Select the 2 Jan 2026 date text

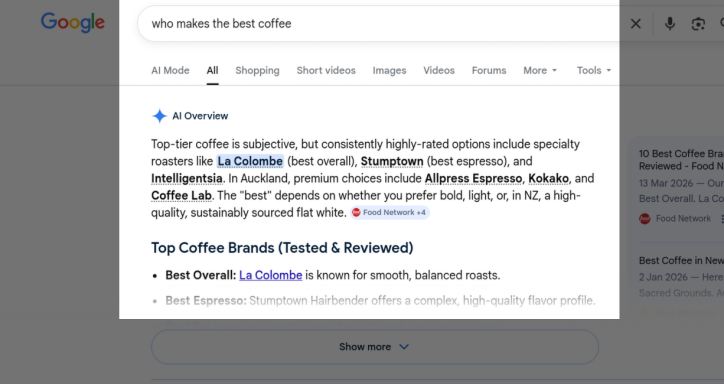664,277
